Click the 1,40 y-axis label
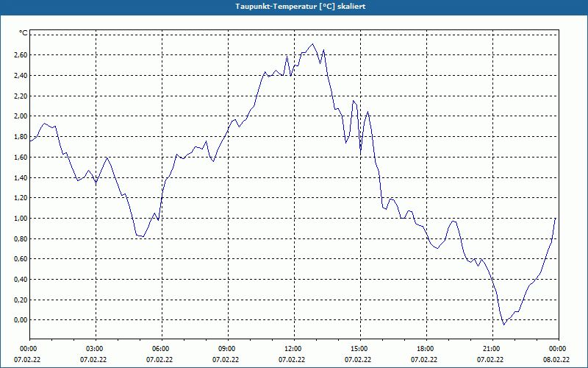This screenshot has height=368, width=588. click(x=21, y=177)
